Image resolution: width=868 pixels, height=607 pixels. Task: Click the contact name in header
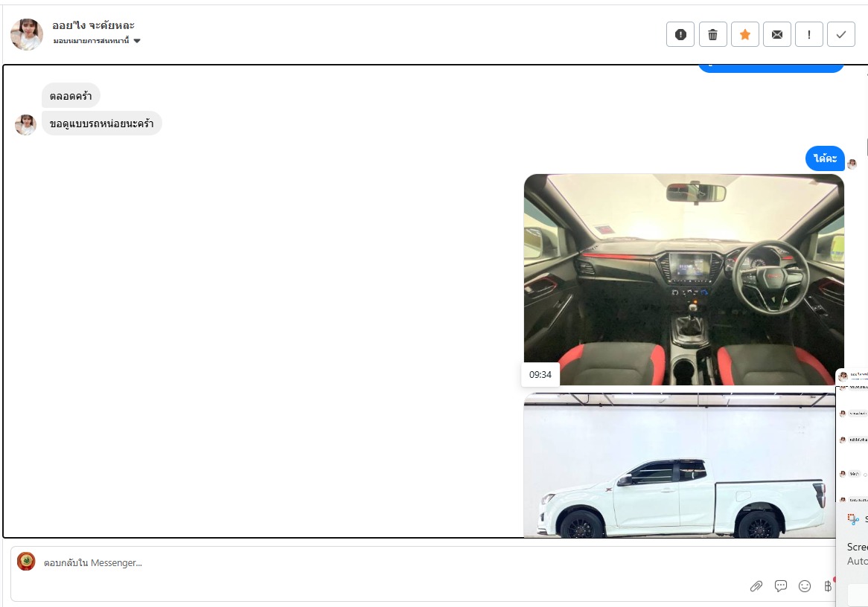point(93,25)
